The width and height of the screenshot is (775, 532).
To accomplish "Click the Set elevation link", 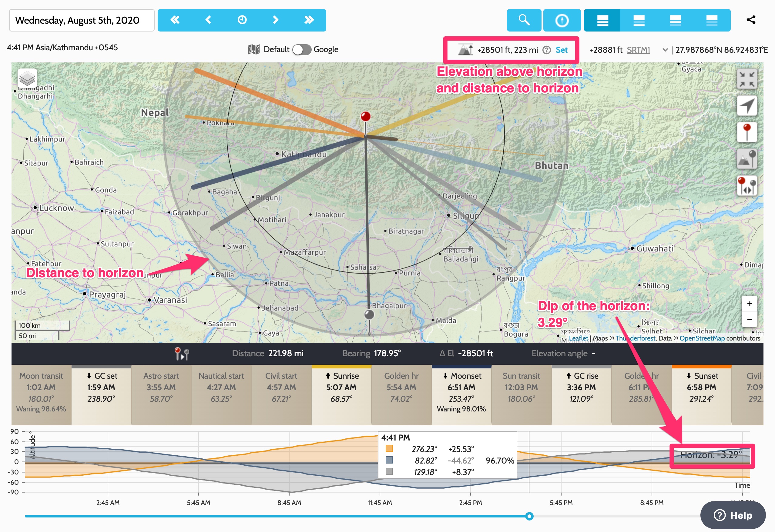I will [x=562, y=50].
